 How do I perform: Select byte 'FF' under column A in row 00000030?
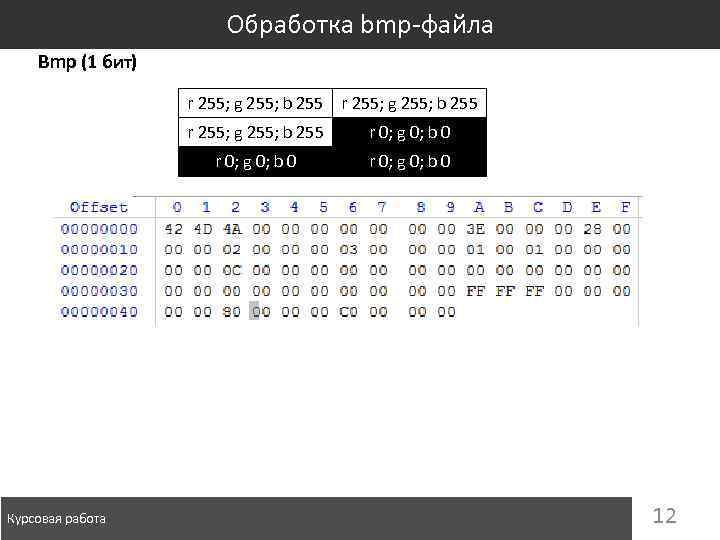[x=475, y=291]
